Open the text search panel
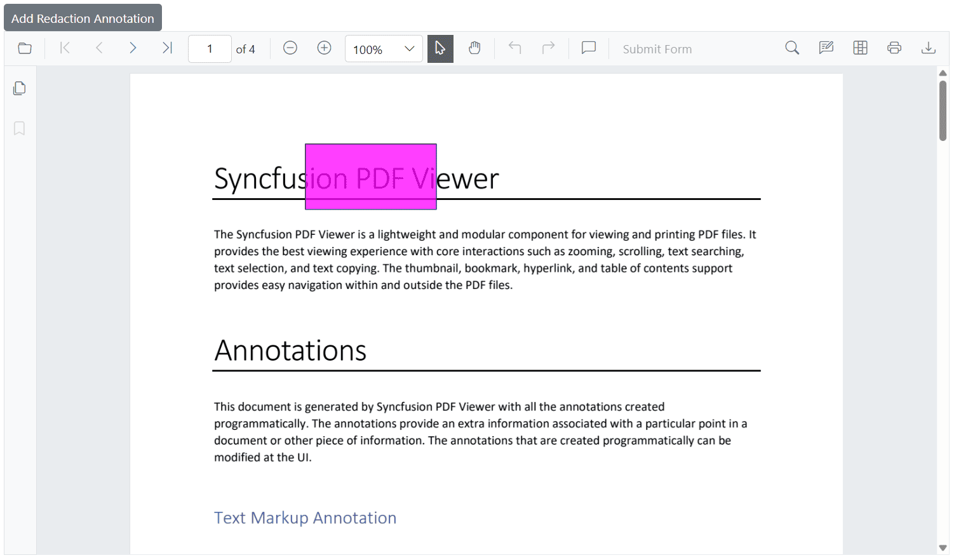The height and width of the screenshot is (560, 954). pyautogui.click(x=791, y=48)
